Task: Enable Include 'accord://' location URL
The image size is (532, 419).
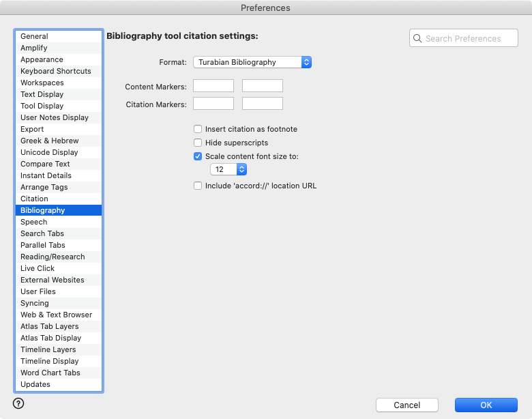Action: tap(198, 186)
